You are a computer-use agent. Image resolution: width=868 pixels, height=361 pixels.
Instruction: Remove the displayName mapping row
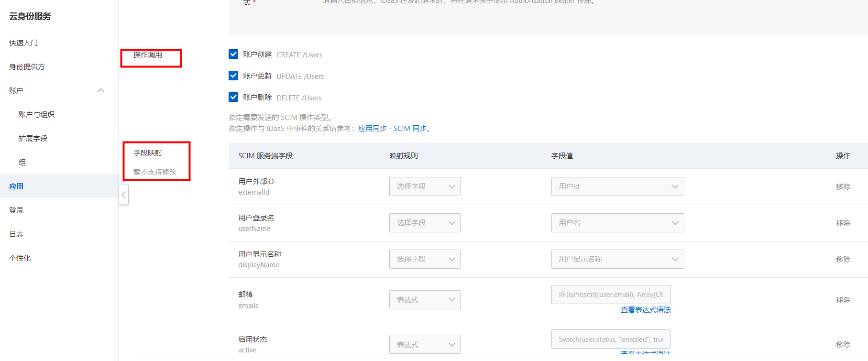[x=843, y=259]
